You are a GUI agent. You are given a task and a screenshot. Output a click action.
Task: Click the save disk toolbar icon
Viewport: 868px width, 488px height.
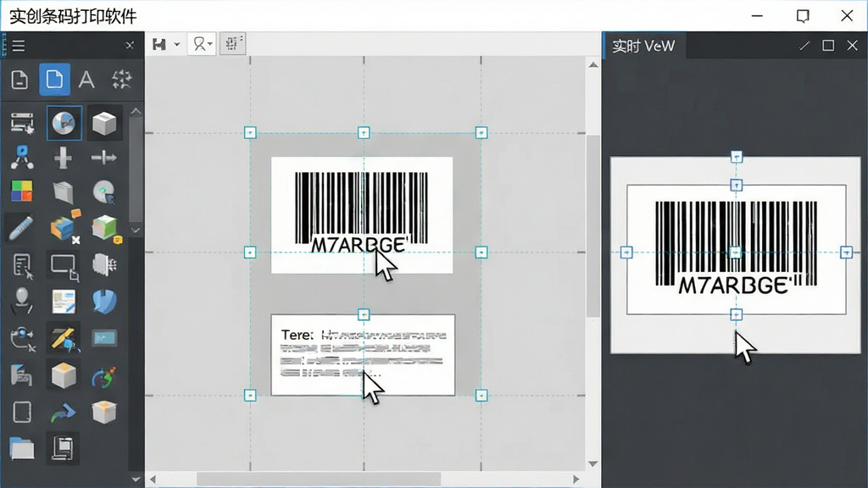coord(159,44)
